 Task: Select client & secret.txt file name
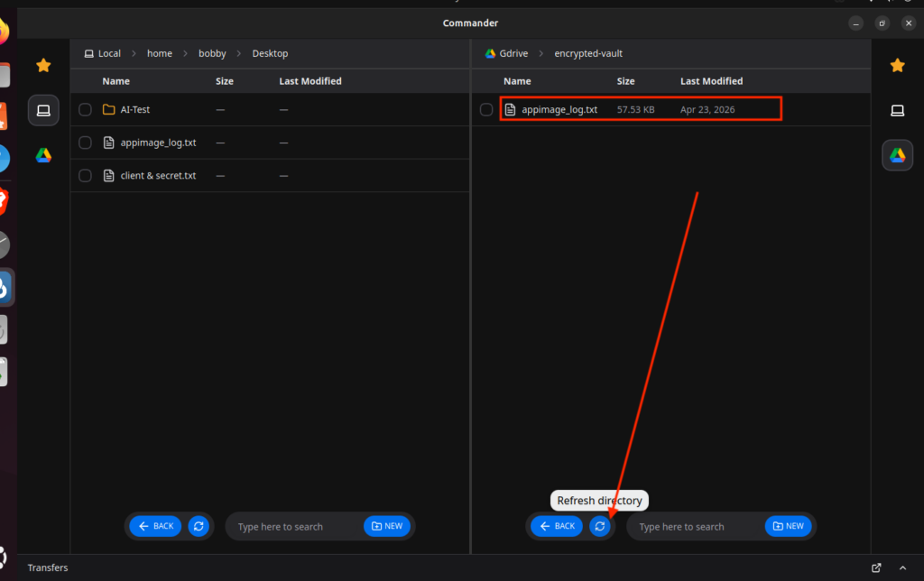coord(158,176)
